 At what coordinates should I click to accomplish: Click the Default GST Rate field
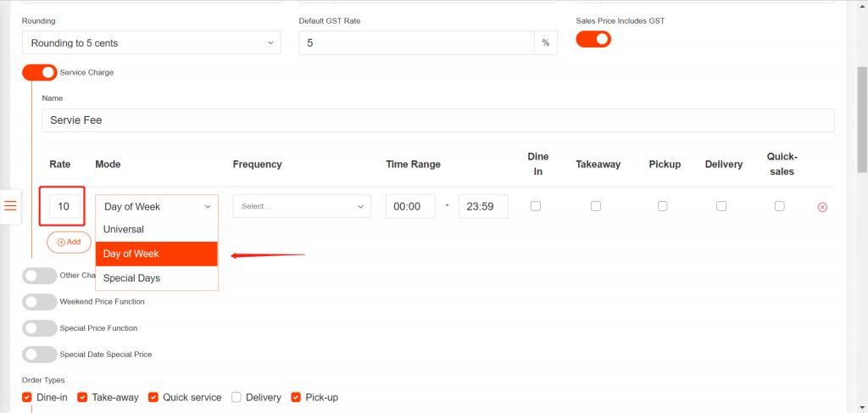416,42
